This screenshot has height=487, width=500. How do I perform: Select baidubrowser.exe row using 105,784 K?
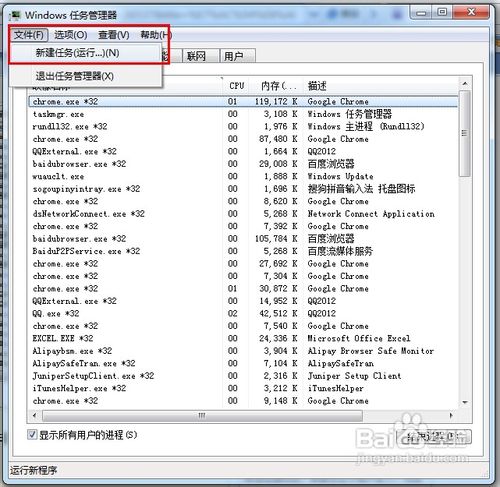point(243,239)
